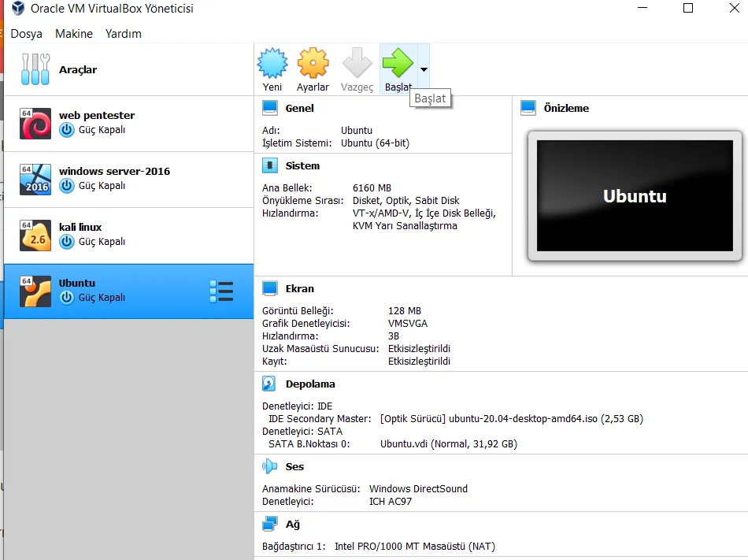Click the Araçlar label
748x560 pixels.
pos(78,69)
